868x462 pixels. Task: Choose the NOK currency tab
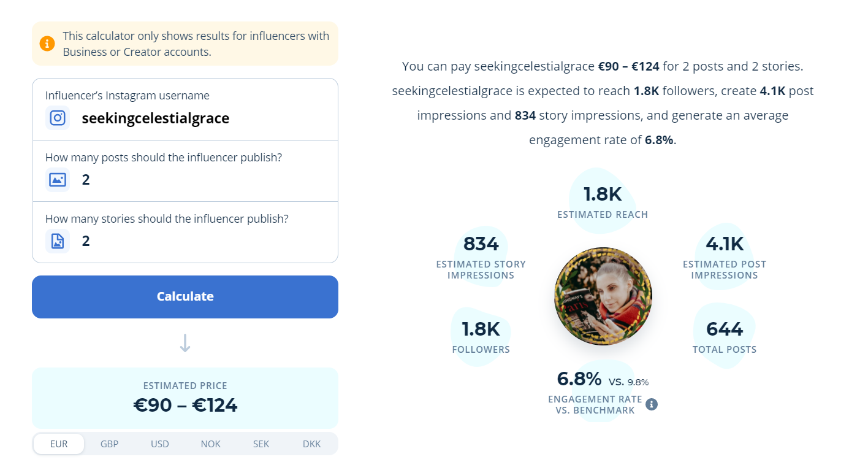click(210, 444)
